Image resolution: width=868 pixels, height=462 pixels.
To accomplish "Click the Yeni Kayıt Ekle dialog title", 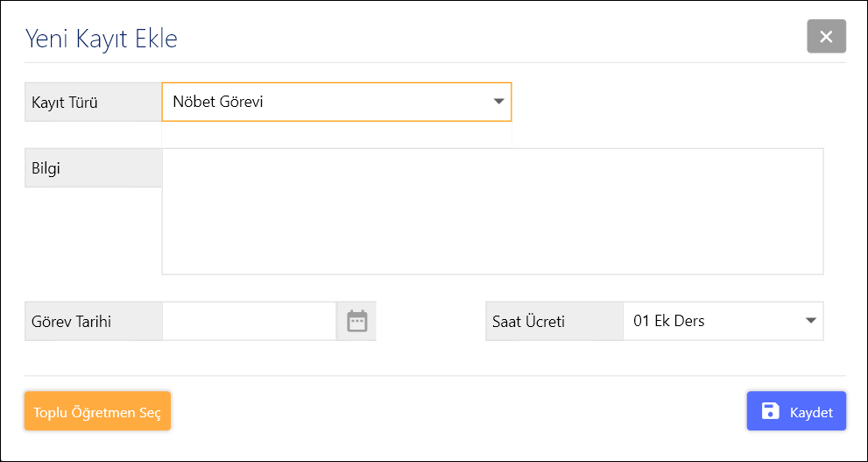I will (102, 39).
